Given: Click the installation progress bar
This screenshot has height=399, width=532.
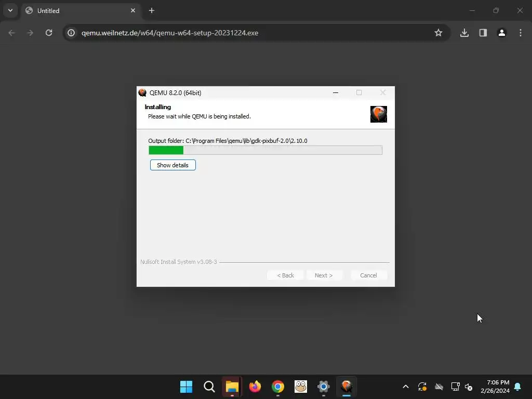Looking at the screenshot, I should pos(265,150).
